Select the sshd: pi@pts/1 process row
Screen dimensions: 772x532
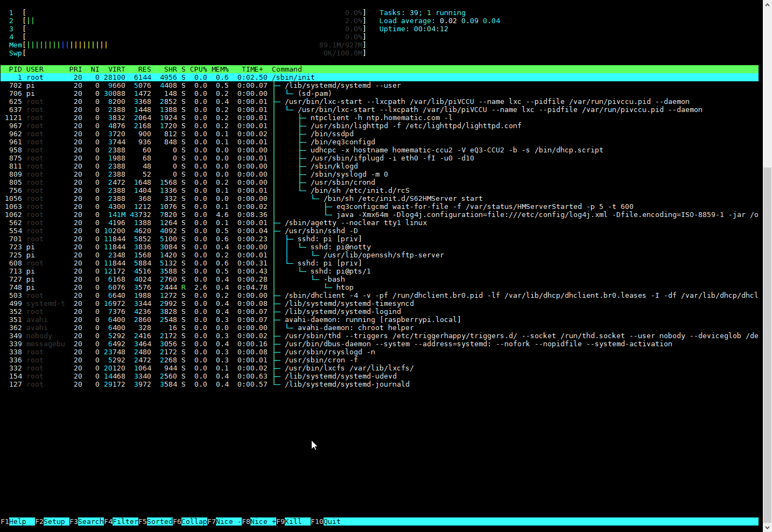[x=380, y=271]
